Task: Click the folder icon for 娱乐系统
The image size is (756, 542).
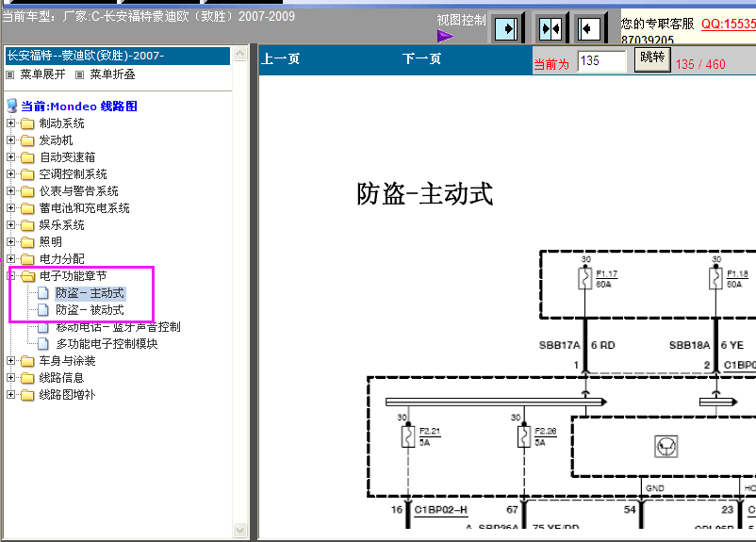Action: 27,225
